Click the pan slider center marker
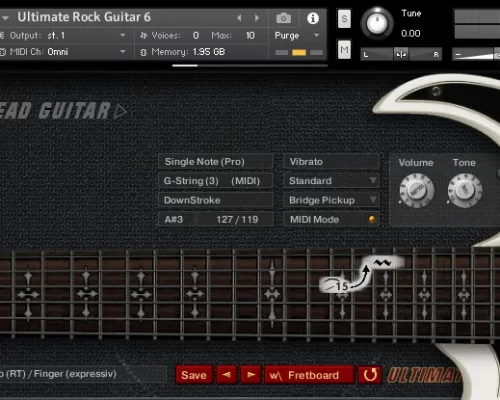500x400 pixels. pos(401,54)
